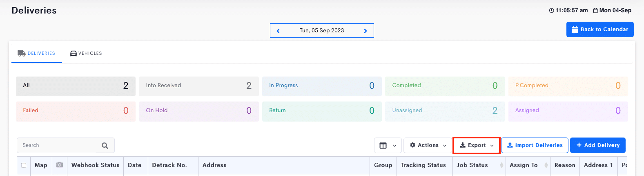Click the calendar date indicator Mon 04-Sep

[612, 10]
